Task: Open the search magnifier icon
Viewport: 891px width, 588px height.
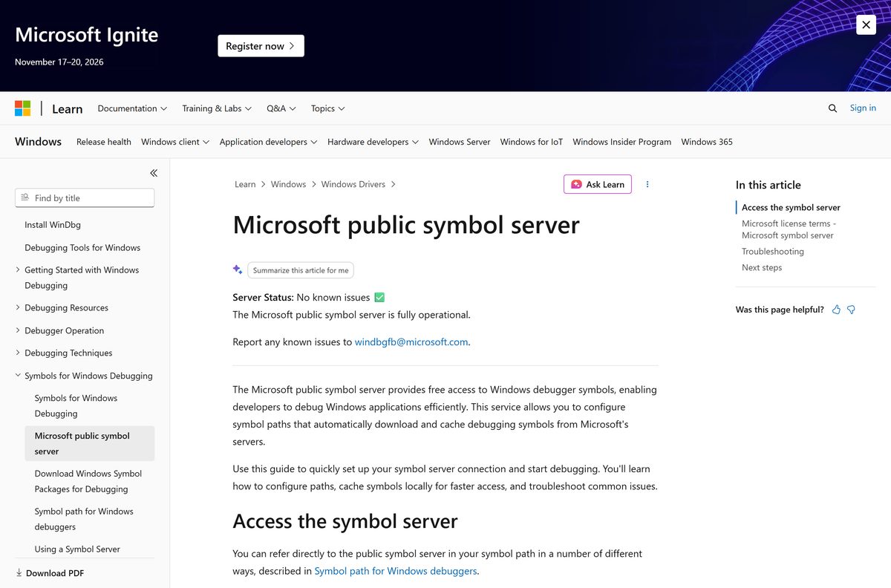Action: (x=832, y=108)
